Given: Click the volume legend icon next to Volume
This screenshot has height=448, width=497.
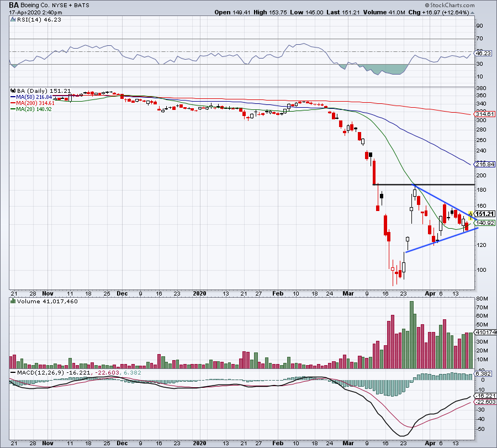Looking at the screenshot, I should pos(13,302).
